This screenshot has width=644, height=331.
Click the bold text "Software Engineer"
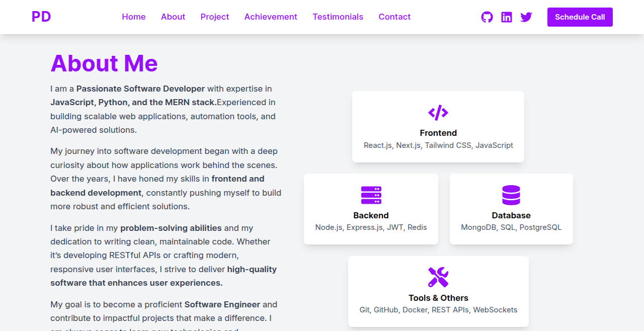(x=222, y=304)
